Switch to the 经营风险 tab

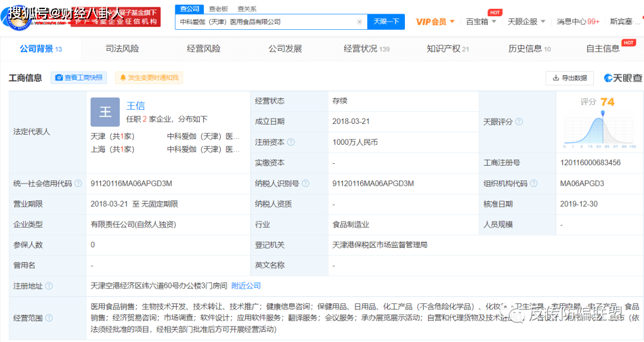(x=203, y=49)
